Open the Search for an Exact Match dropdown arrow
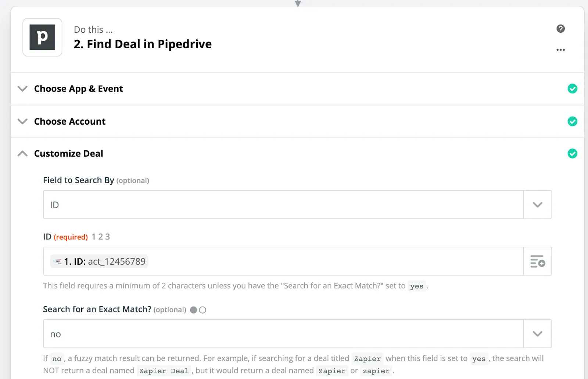 pos(538,334)
